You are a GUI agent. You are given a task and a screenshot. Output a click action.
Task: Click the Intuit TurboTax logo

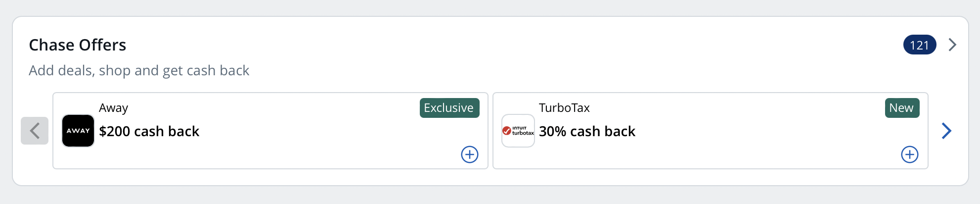[518, 131]
